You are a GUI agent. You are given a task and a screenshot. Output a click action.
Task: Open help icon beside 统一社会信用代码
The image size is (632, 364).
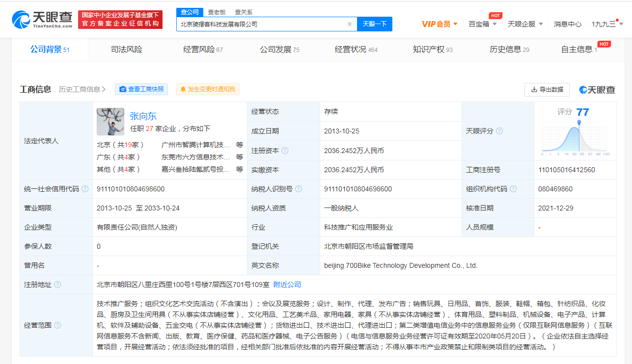click(85, 189)
